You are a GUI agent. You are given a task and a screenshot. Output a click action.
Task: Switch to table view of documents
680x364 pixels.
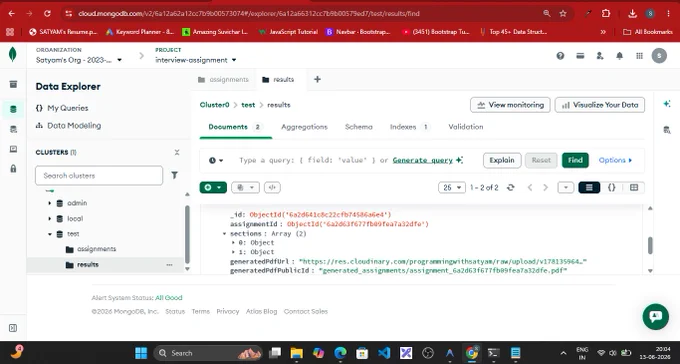(634, 187)
